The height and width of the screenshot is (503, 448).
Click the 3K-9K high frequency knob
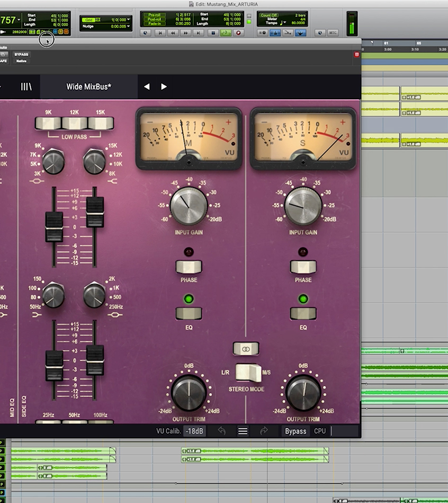click(53, 161)
